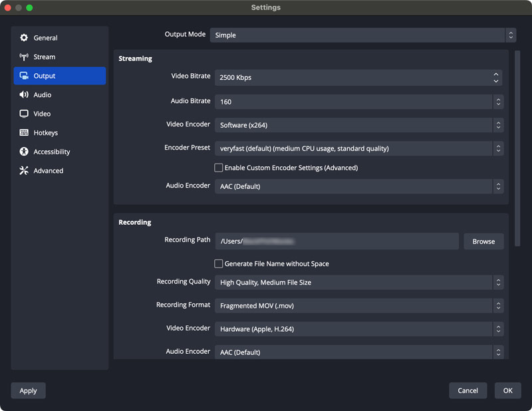The width and height of the screenshot is (532, 411).
Task: Open Streaming Video Encoder dropdown showing x264
Action: click(359, 125)
